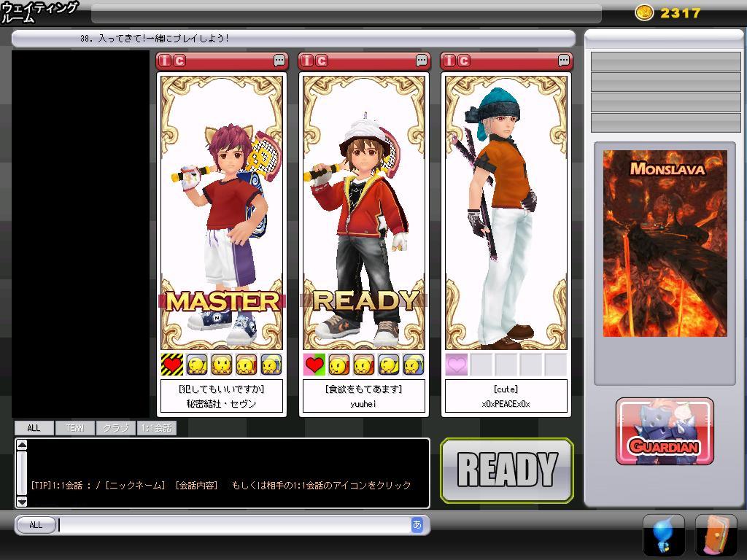Click the gold coin icon beside 2317
The image size is (747, 560).
644,12
